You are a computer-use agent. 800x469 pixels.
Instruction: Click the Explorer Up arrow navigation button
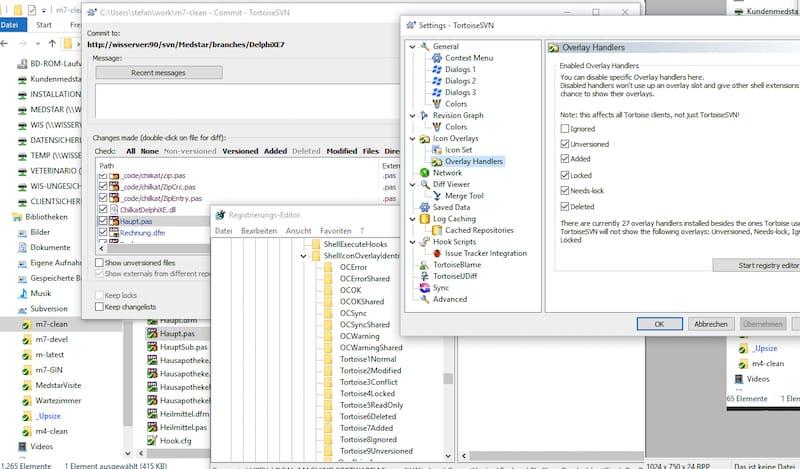click(52, 43)
